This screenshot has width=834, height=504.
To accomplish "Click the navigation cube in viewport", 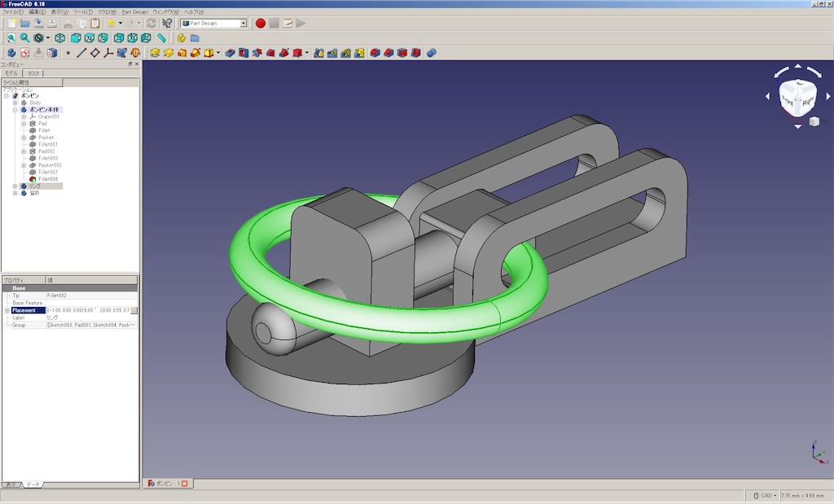I will (797, 97).
